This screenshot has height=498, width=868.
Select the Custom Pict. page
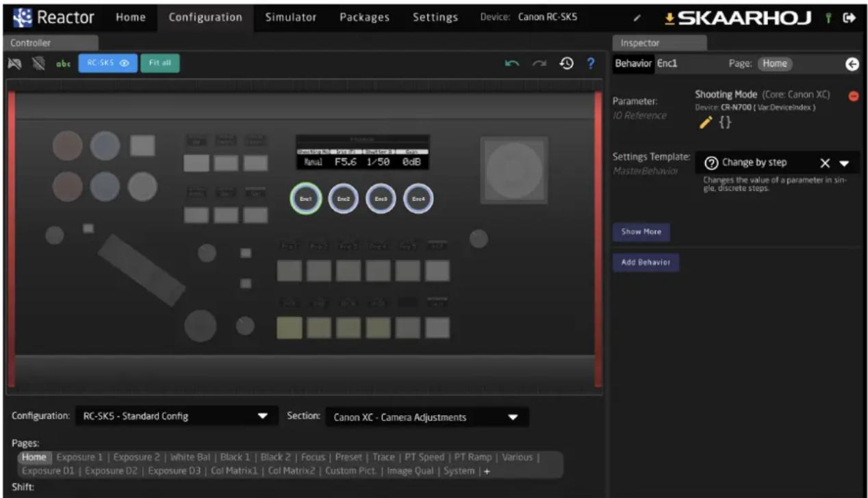pos(350,471)
